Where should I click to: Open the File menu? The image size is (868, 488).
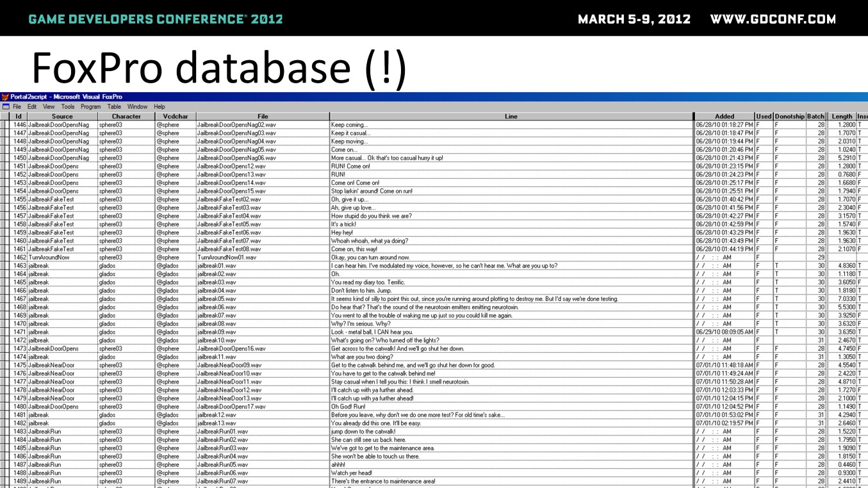17,107
